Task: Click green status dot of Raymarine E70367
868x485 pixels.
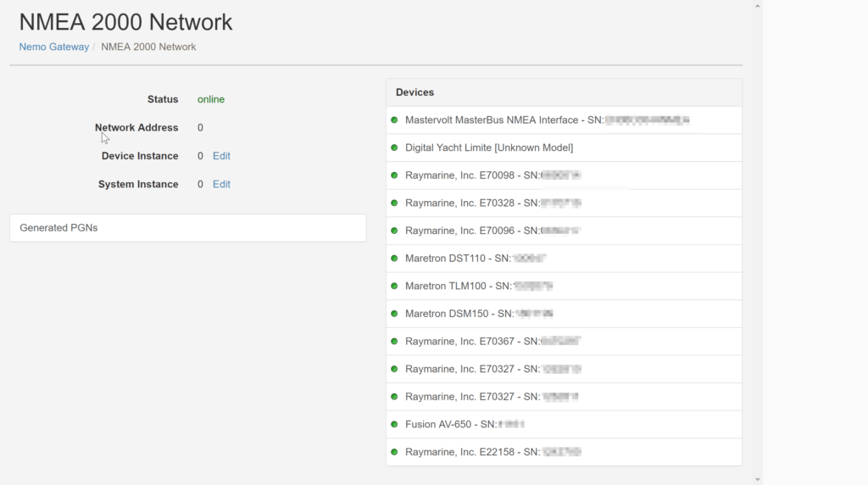Action: [394, 342]
